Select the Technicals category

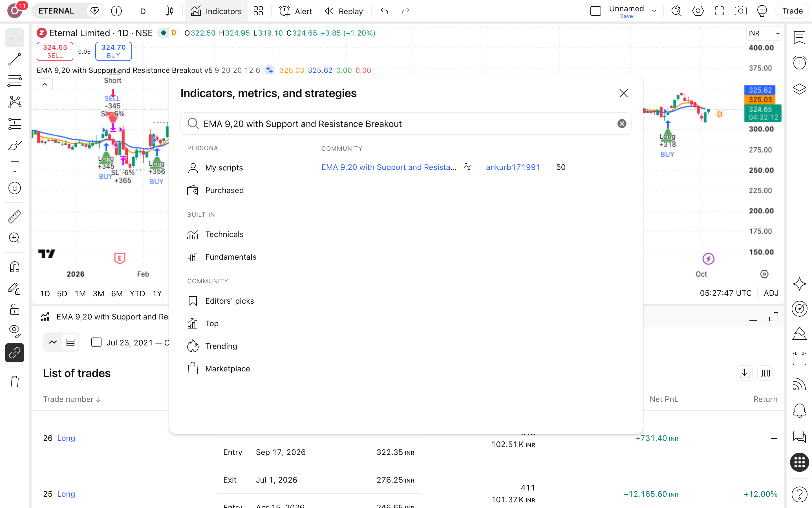(x=215, y=234)
